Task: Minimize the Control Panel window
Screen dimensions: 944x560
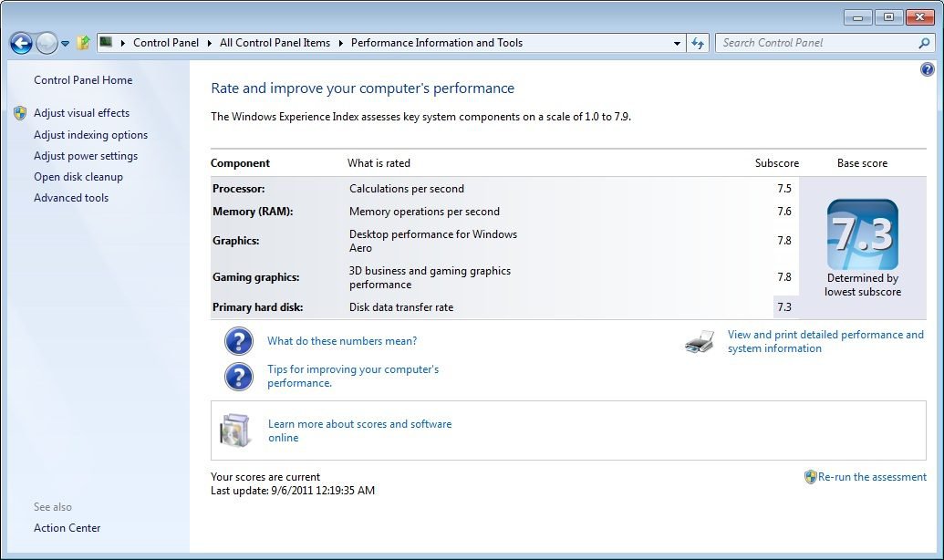Action: coord(858,17)
